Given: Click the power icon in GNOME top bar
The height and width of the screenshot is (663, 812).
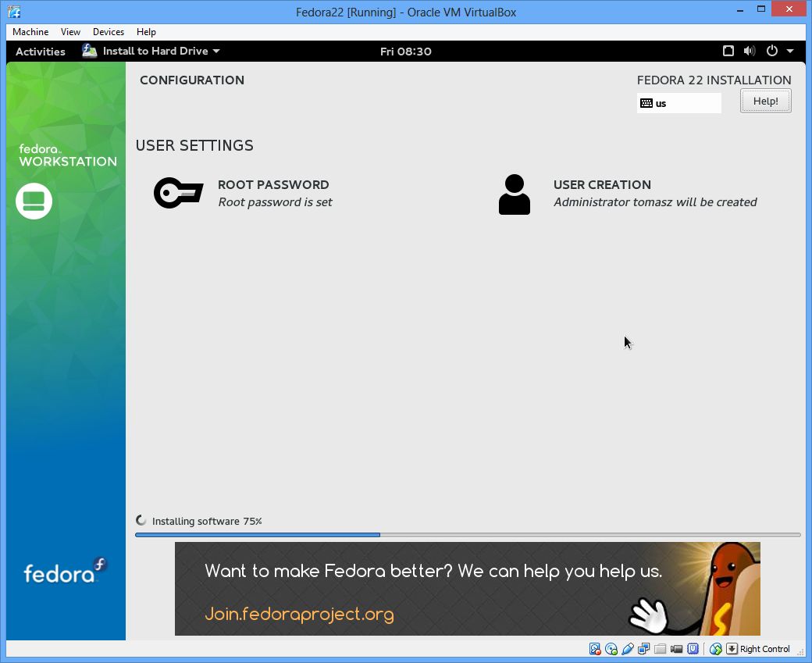Looking at the screenshot, I should click(x=771, y=51).
